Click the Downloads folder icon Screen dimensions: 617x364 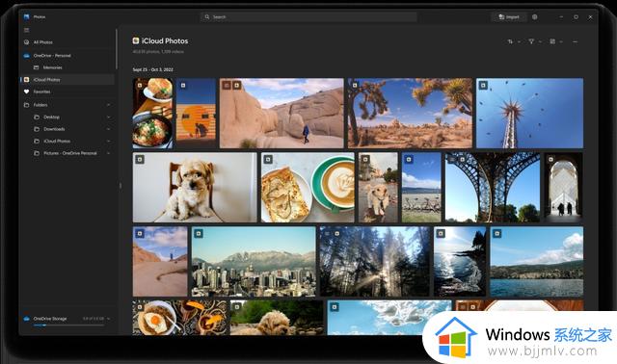click(x=37, y=129)
